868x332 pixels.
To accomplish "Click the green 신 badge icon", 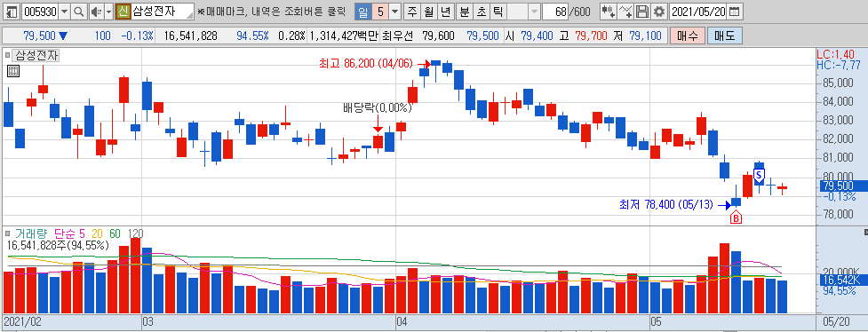I will pos(123,11).
